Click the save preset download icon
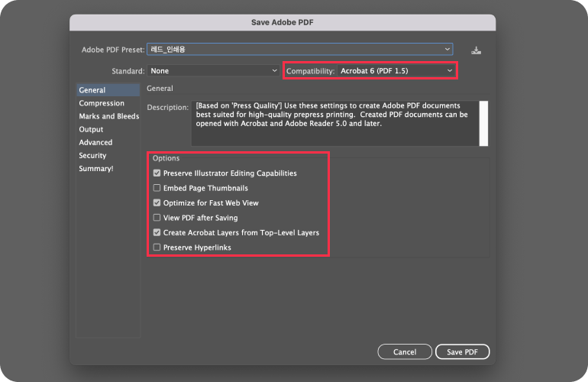This screenshot has height=382, width=588. [x=477, y=50]
